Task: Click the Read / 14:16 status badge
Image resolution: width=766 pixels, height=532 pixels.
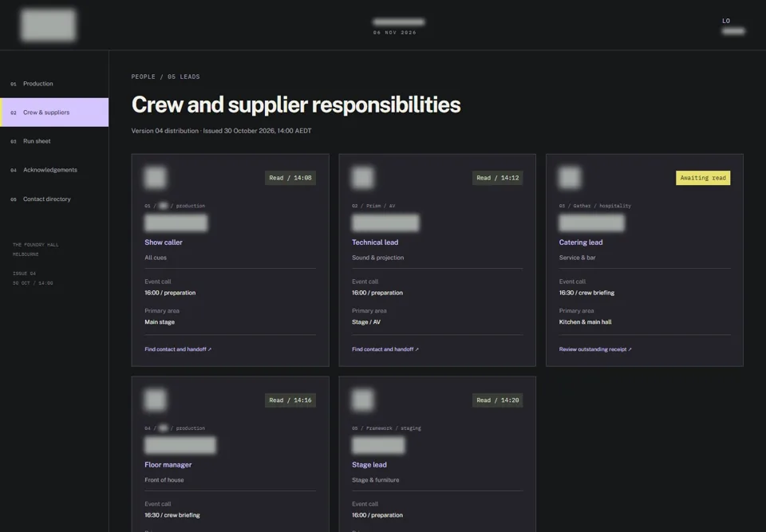Action: pos(290,400)
